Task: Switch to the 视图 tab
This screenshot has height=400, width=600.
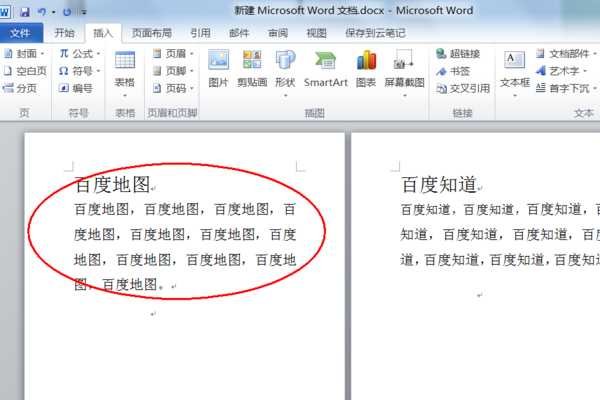Action: pyautogui.click(x=316, y=33)
